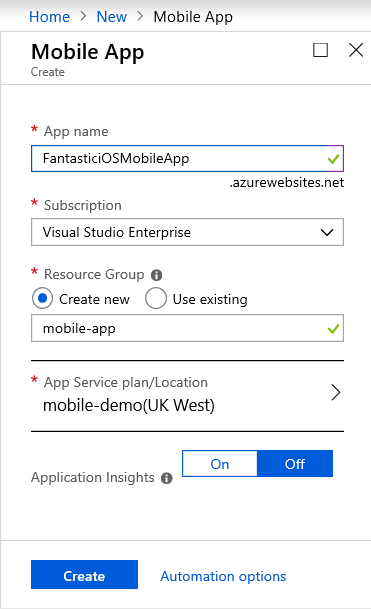Click the resource group validation checkmark
Screen dimensions: 371x609
tap(334, 329)
